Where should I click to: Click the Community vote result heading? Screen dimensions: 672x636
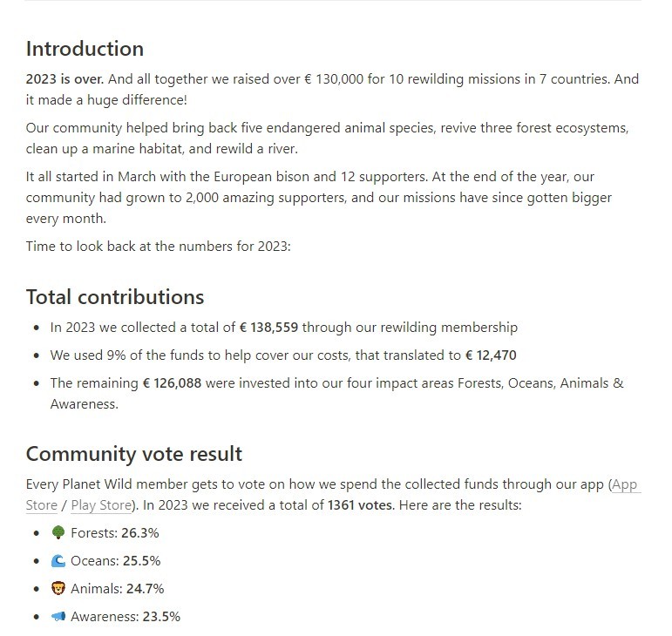[x=134, y=454]
